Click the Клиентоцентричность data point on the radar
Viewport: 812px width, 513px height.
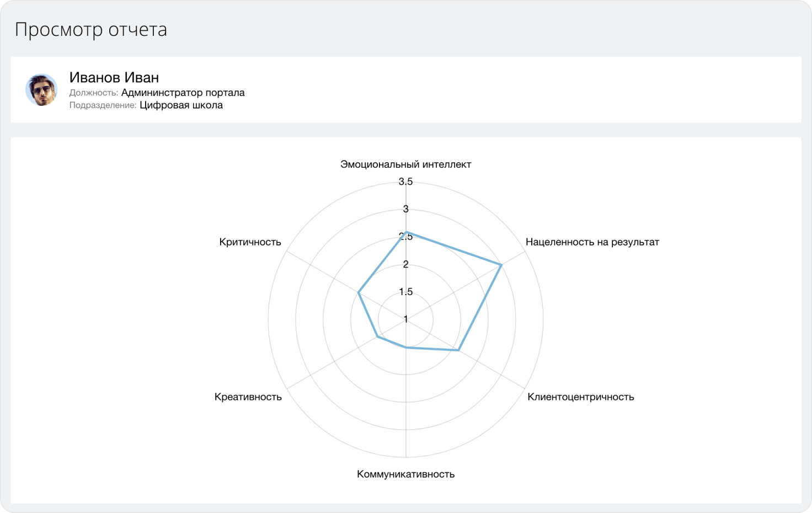pyautogui.click(x=458, y=350)
